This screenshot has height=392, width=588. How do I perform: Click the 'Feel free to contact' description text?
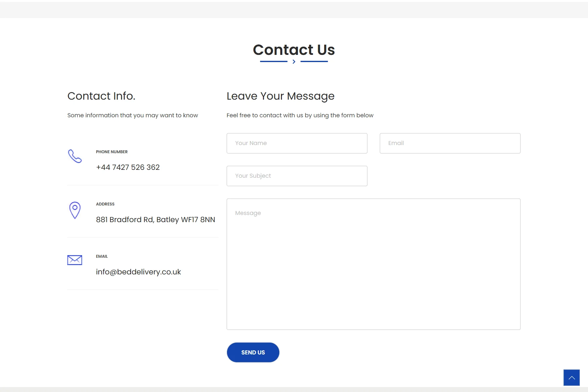[300, 115]
